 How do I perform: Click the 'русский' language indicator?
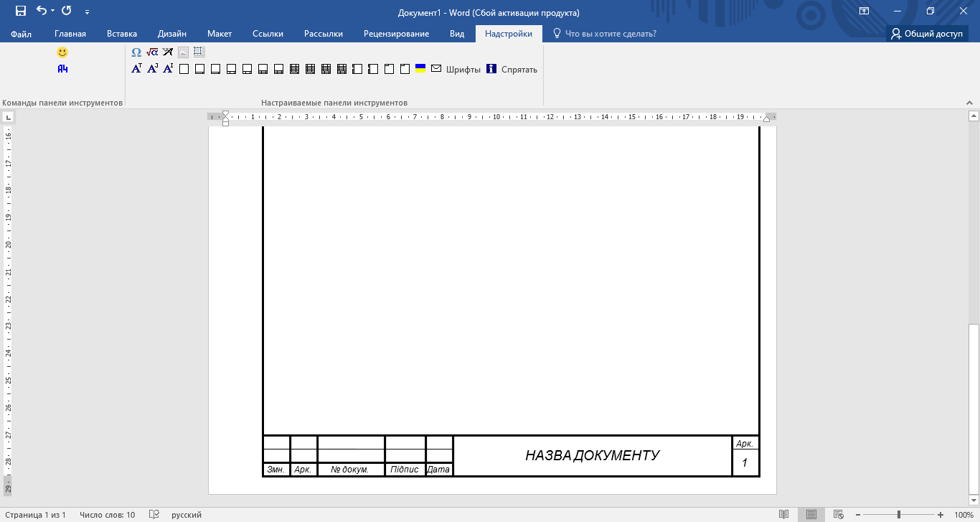tap(187, 515)
